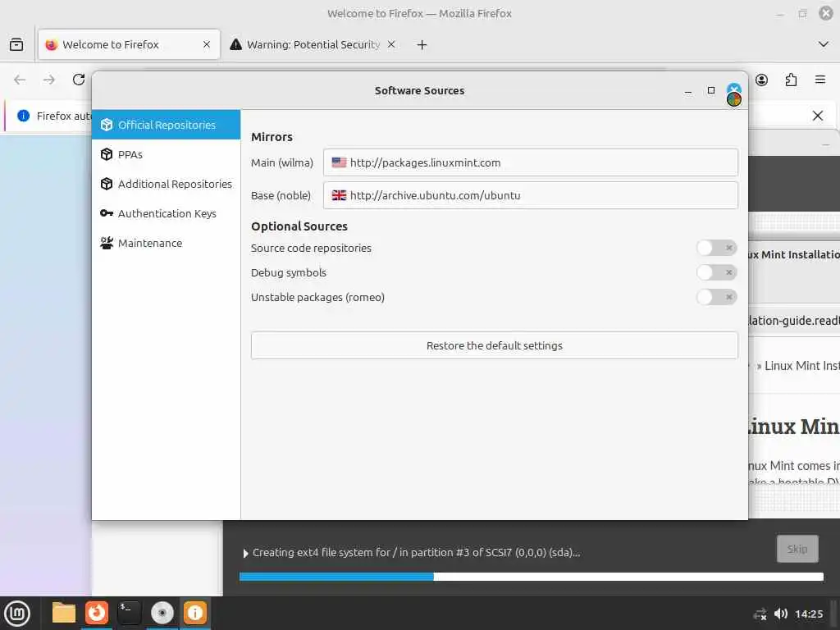Open Firefox View icon left of tabs
The width and height of the screenshot is (840, 630).
click(x=16, y=44)
